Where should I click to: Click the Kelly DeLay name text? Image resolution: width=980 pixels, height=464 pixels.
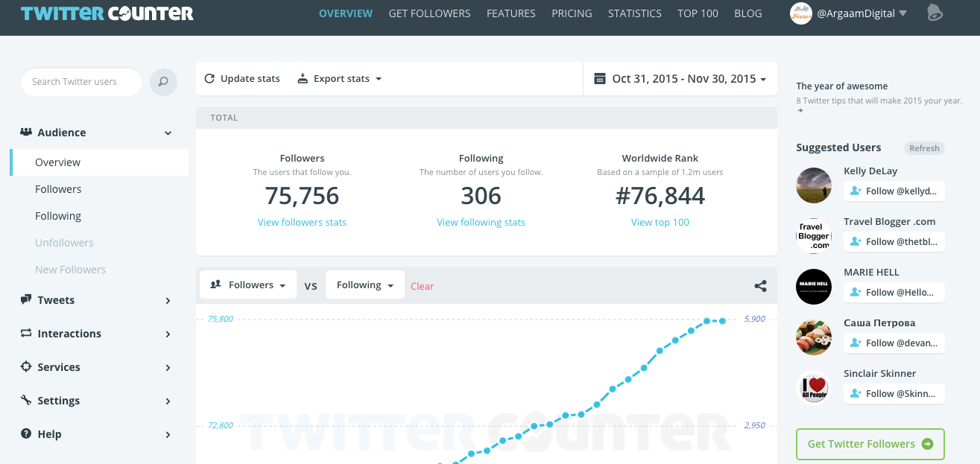coord(870,171)
